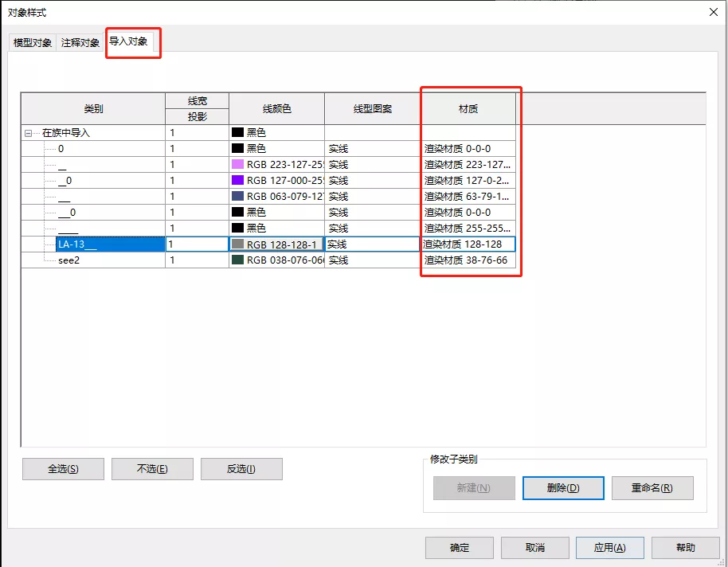Delete the subcategory with 删除(D)
The width and height of the screenshot is (728, 567).
[563, 488]
